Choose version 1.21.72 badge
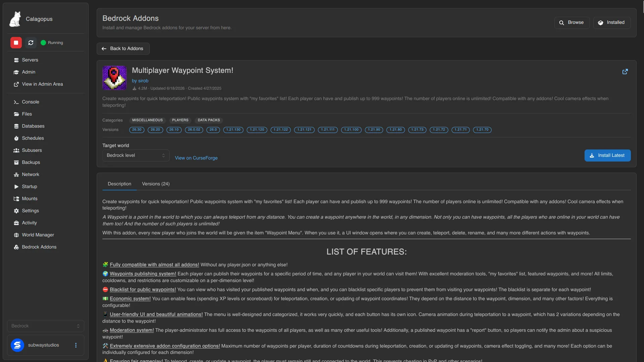The image size is (644, 362). point(439,130)
